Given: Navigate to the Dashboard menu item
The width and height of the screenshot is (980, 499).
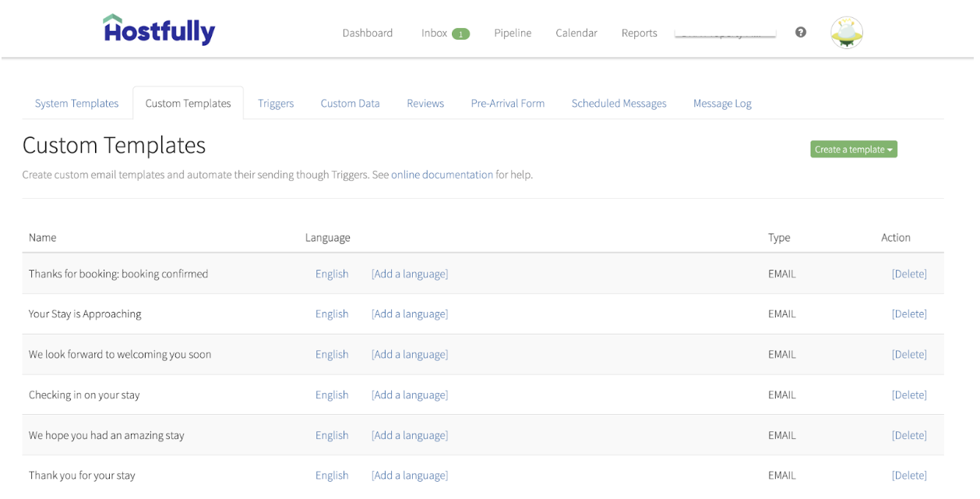Looking at the screenshot, I should click(367, 33).
